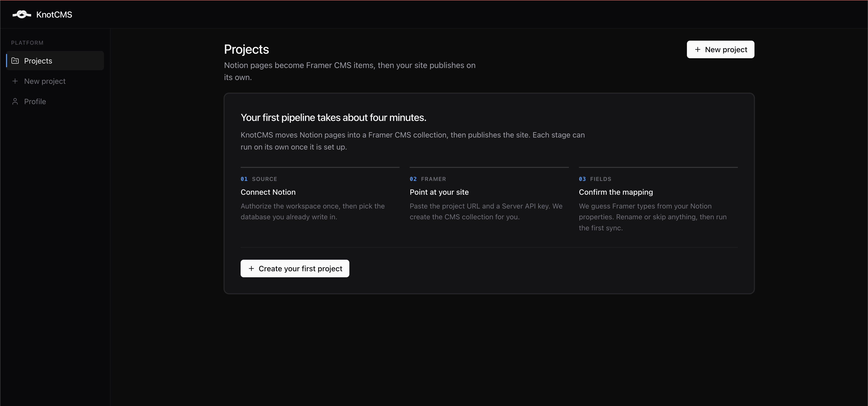Click the 'Connect Notion' step title

coord(268,192)
